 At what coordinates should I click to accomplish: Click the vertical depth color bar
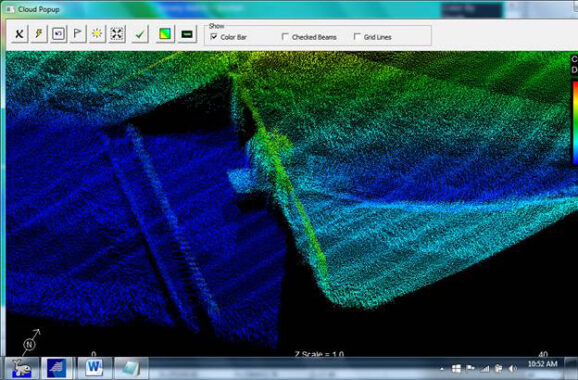[574, 122]
